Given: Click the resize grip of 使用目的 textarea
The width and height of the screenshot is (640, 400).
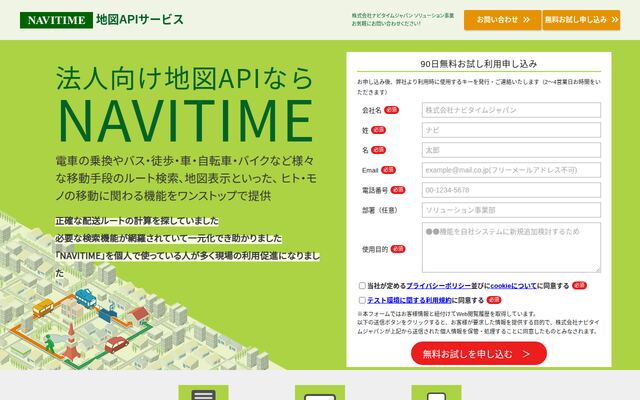Looking at the screenshot, I should coord(598,269).
